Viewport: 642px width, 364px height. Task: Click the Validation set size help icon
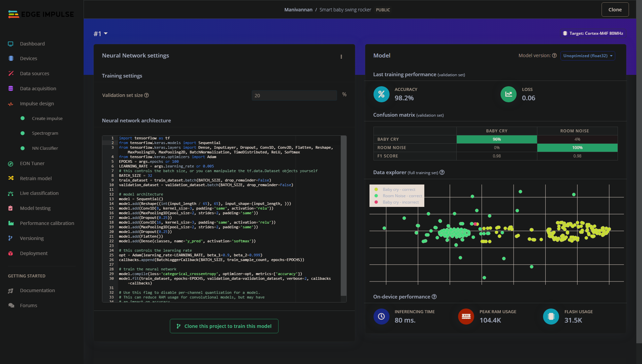point(146,95)
